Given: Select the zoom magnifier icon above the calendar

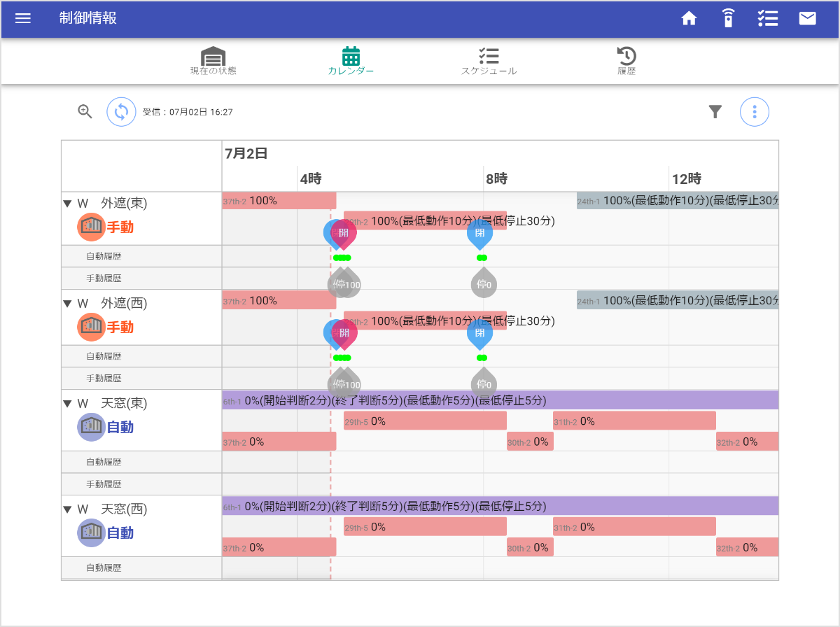Looking at the screenshot, I should pos(85,111).
